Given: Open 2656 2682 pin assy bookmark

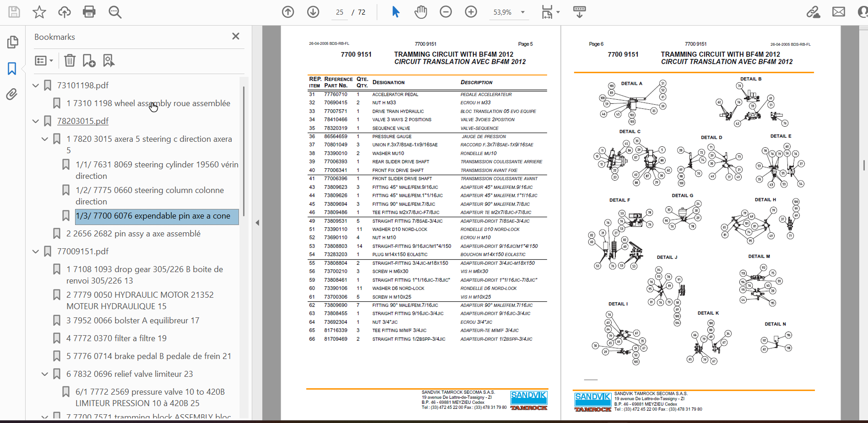Looking at the screenshot, I should pyautogui.click(x=133, y=234).
